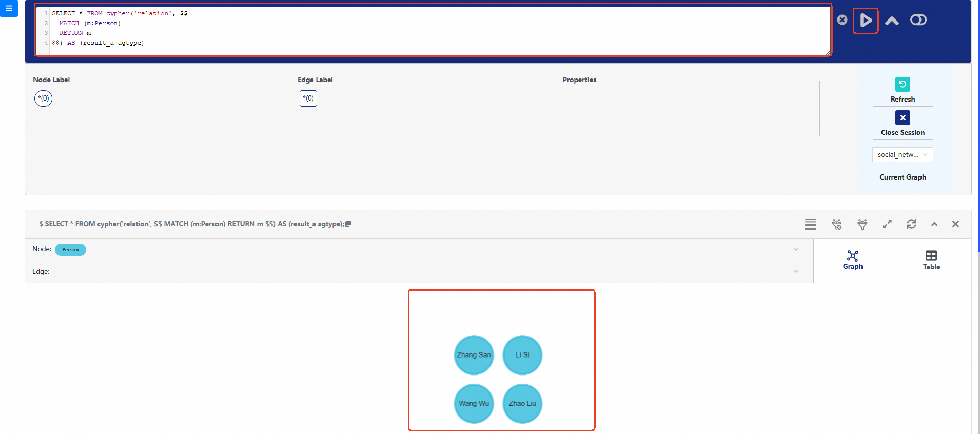Click the Current Graph label
The width and height of the screenshot is (980, 434).
coord(903,177)
